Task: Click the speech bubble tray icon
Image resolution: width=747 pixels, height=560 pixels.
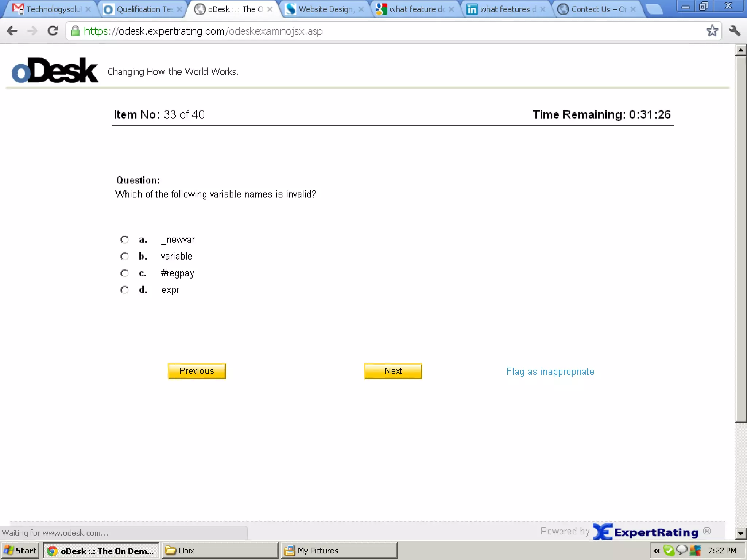Action: coord(682,550)
